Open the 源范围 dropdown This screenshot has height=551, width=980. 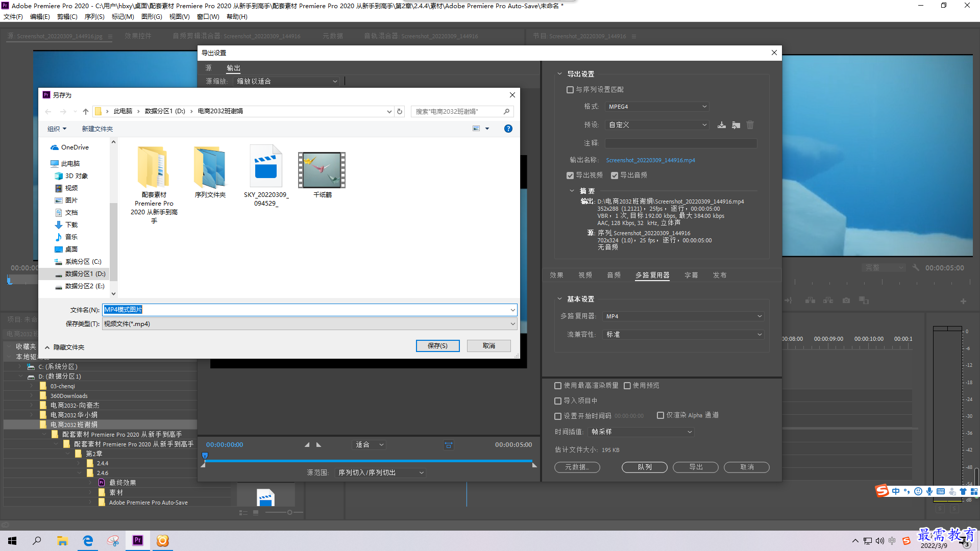click(x=380, y=473)
